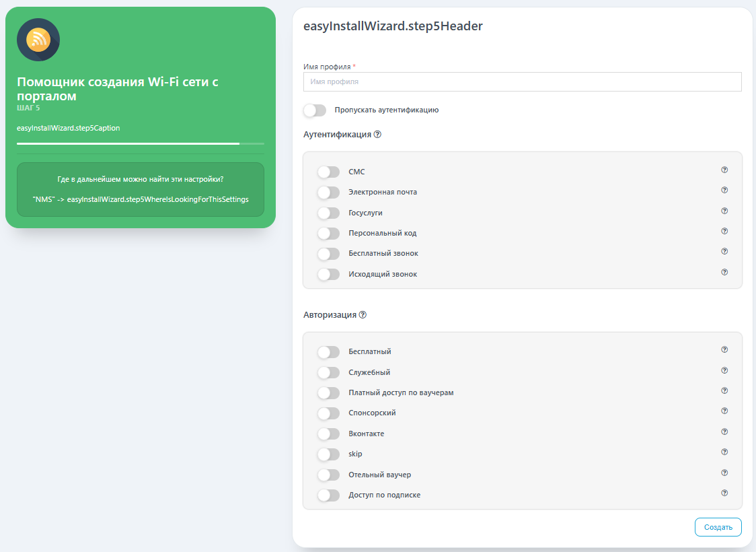
Task: Enable Электронная почта authentication toggle
Action: (x=328, y=193)
